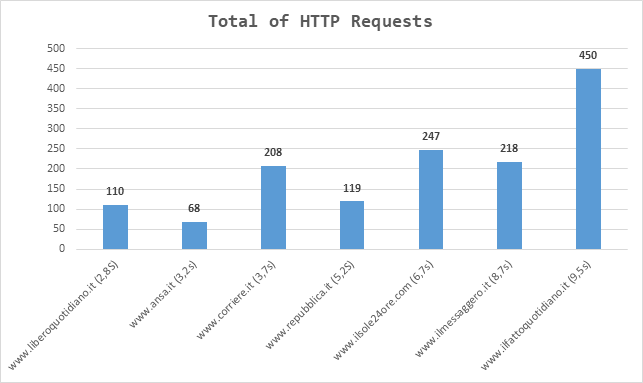Click the y-axis value "100"
643x383 pixels.
point(56,209)
